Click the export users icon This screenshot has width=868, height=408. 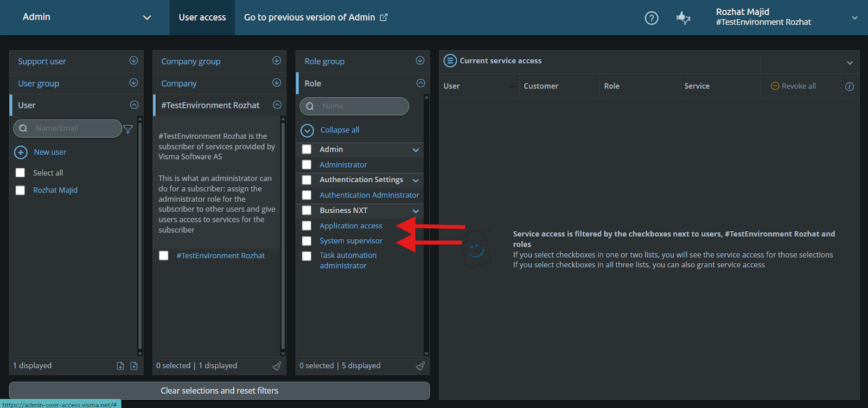(x=134, y=366)
